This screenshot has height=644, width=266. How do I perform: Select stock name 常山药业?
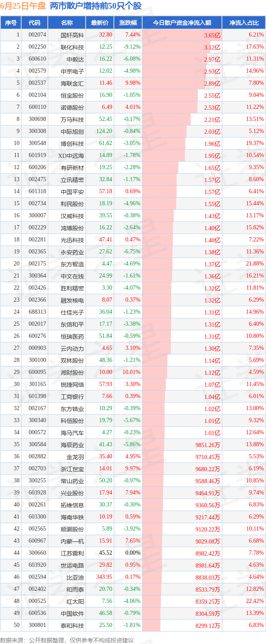(x=72, y=481)
